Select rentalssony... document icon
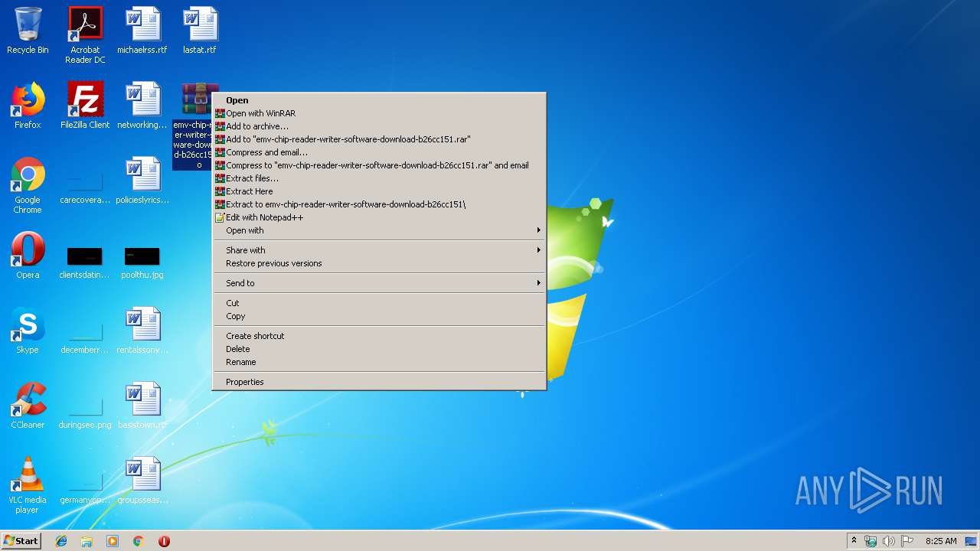 (x=142, y=331)
